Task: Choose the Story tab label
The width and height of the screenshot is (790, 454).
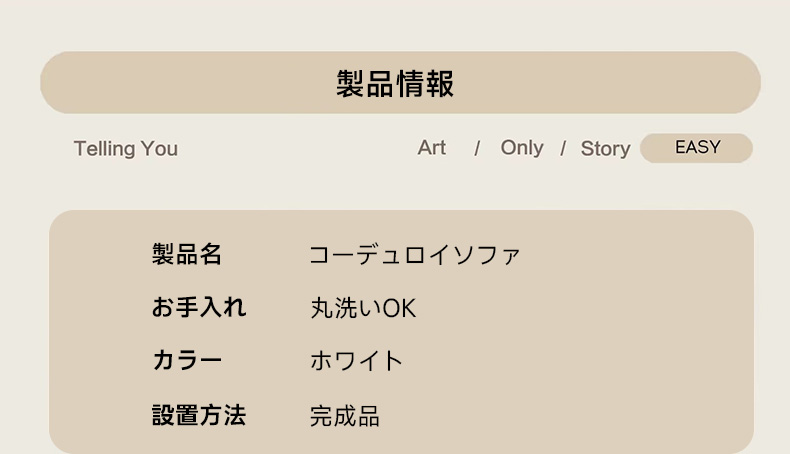Action: [x=605, y=149]
